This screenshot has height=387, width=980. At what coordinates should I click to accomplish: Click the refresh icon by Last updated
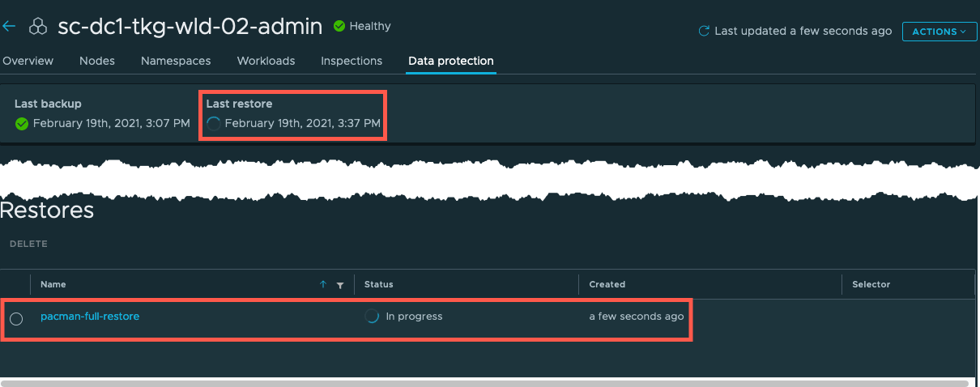click(x=704, y=32)
